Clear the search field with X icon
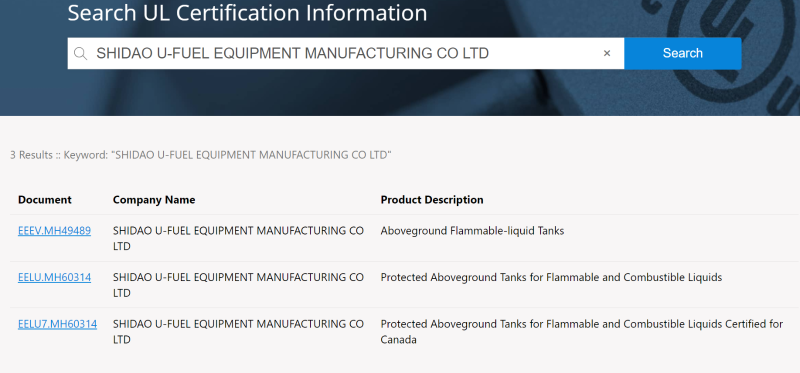Viewport: 800px width, 373px height. coord(607,53)
